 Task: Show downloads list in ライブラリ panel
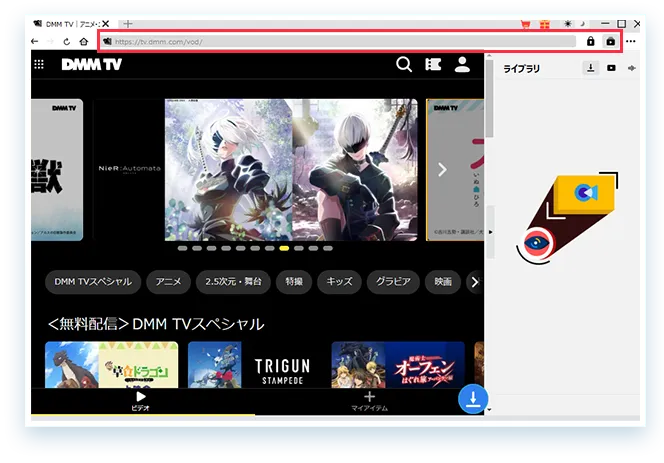pyautogui.click(x=590, y=68)
